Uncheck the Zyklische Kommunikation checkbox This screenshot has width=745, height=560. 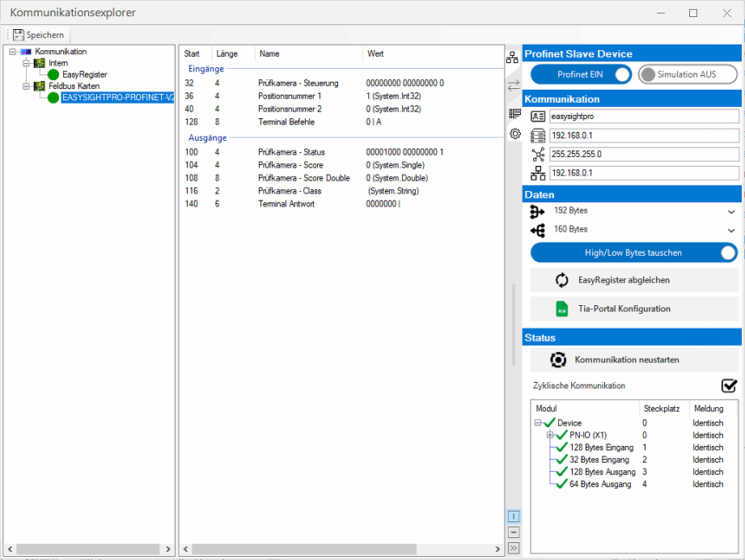[729, 385]
